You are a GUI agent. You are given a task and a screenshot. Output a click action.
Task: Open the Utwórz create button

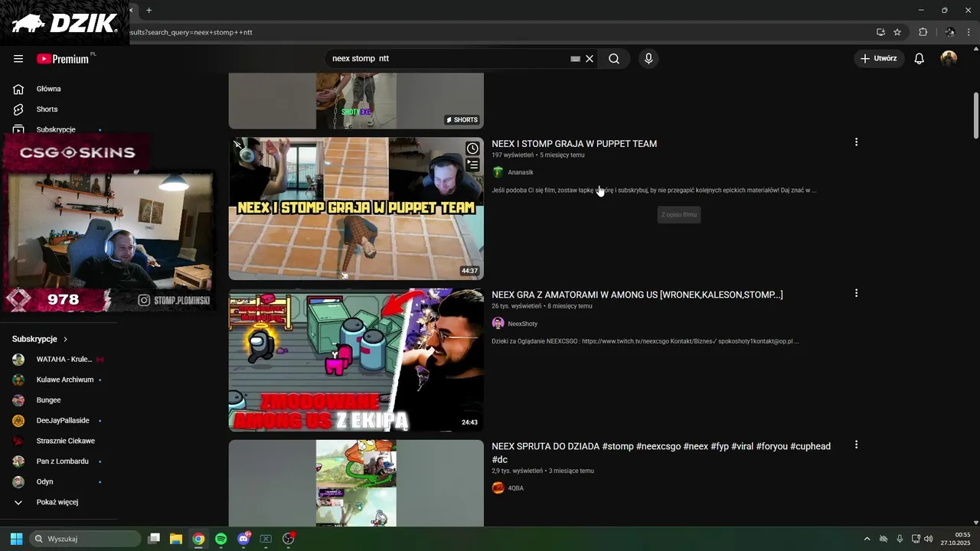[879, 59]
